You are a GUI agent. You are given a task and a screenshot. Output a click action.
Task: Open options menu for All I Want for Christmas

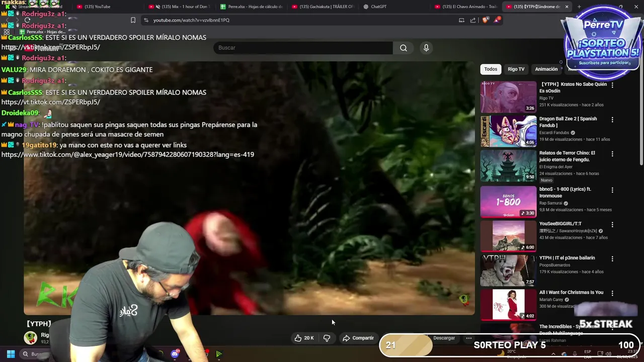[x=612, y=293]
